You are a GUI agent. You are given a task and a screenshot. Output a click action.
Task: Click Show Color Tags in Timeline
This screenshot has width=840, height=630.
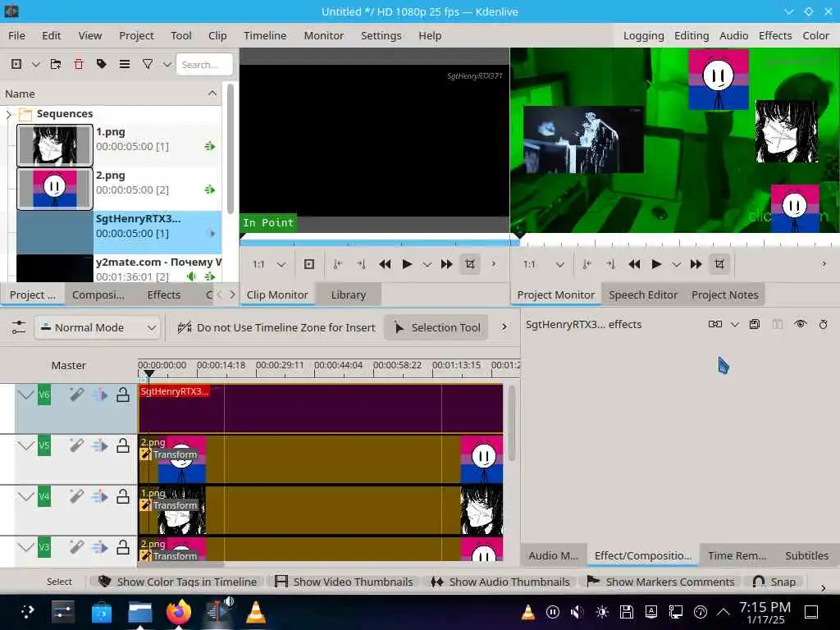178,582
